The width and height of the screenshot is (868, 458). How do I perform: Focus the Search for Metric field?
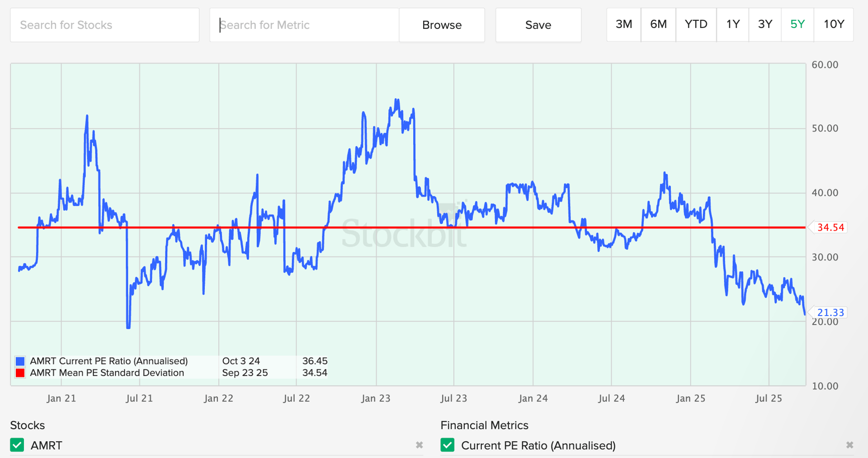[304, 25]
